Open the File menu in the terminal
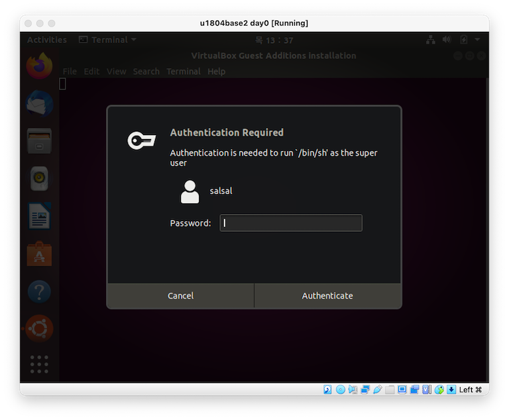 70,72
